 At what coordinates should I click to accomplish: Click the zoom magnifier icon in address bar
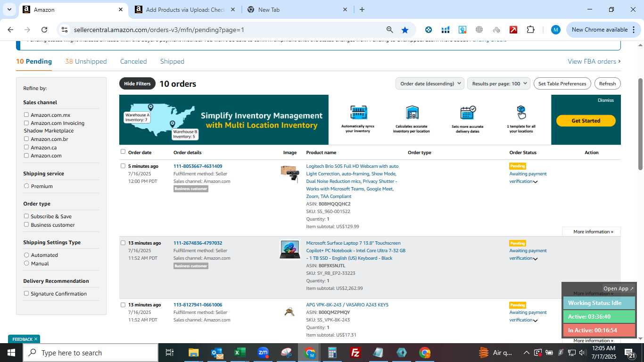390,30
